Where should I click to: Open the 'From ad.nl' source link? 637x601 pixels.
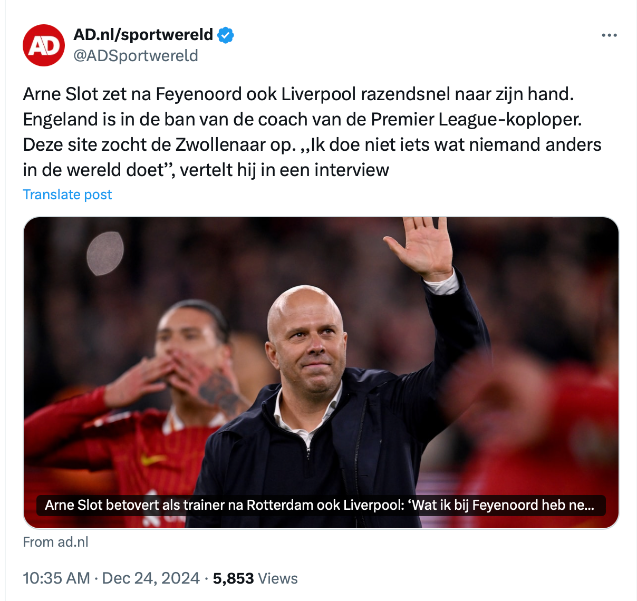pos(56,542)
